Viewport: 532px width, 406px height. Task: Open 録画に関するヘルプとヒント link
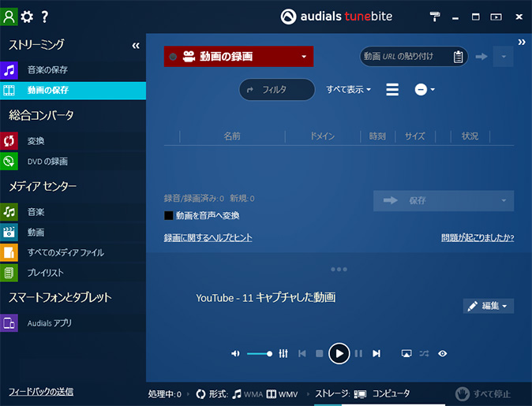point(208,237)
